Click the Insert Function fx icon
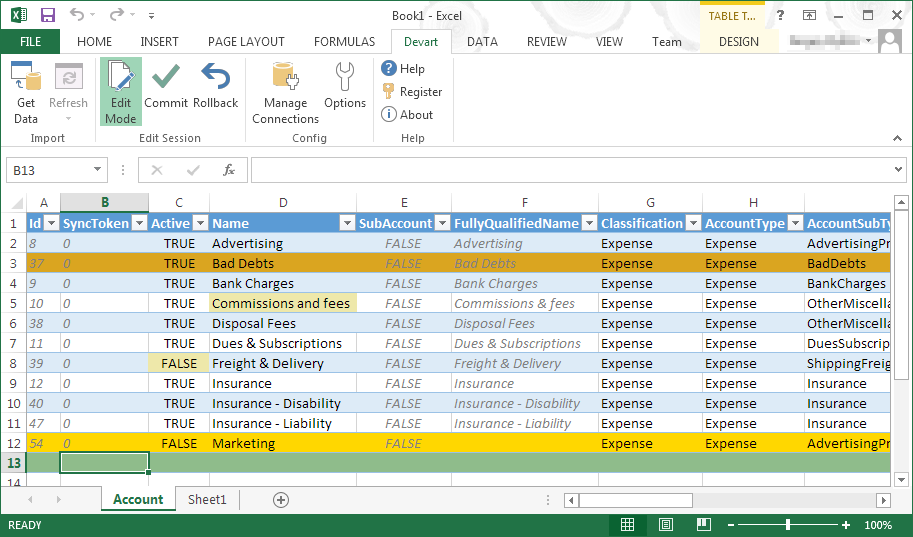Viewport: 913px width, 537px height. (229, 170)
